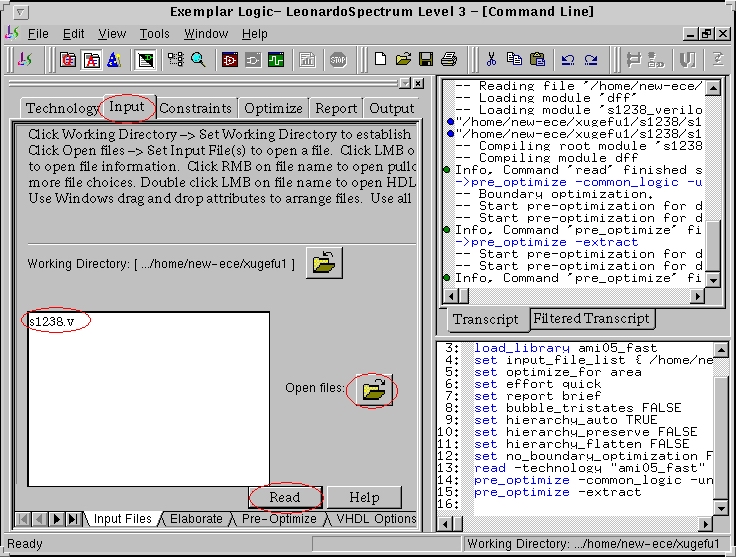This screenshot has height=557, width=736.
Task: Toggle the Command Line window icon
Action: point(146,60)
